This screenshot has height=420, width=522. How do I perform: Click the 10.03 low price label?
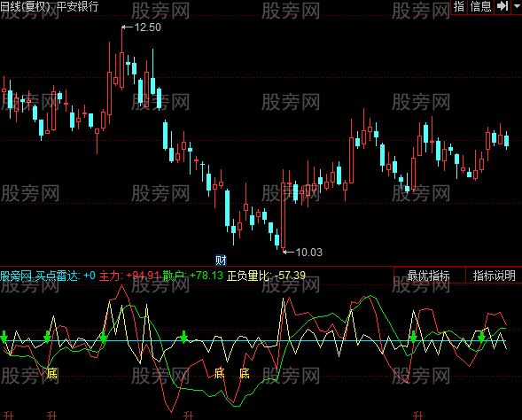[x=309, y=253]
